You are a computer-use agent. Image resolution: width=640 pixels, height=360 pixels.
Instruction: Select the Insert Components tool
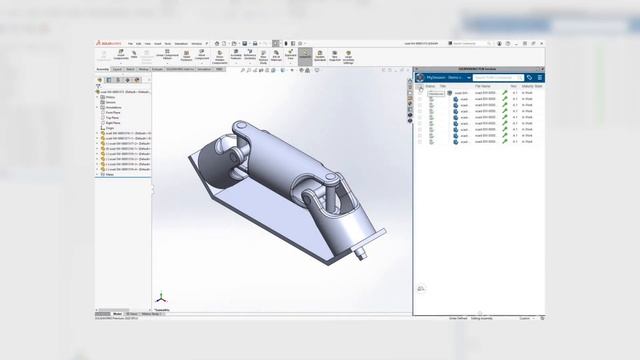click(121, 55)
